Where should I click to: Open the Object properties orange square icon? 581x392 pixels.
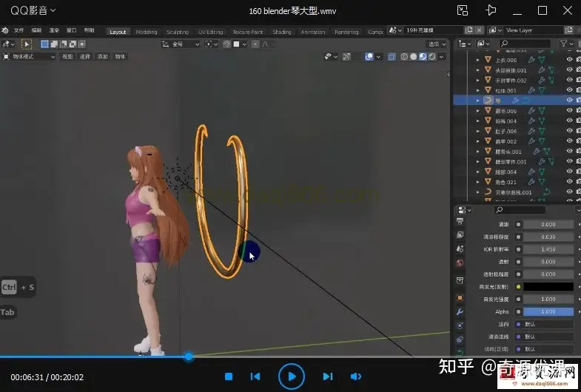[x=460, y=297]
